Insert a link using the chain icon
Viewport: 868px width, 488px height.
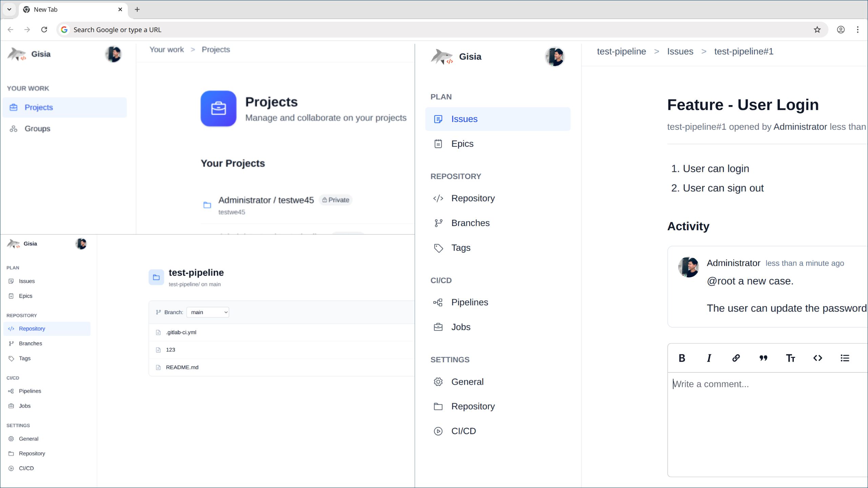click(x=736, y=358)
